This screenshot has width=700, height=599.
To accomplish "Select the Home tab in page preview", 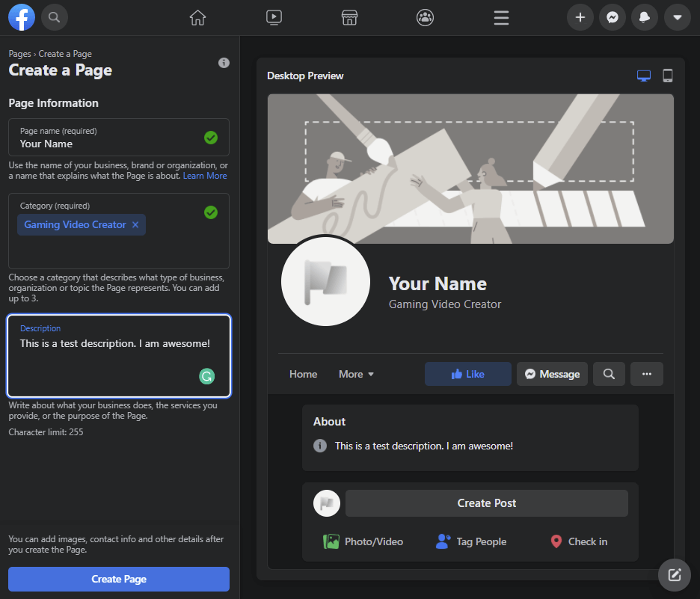I will [303, 374].
